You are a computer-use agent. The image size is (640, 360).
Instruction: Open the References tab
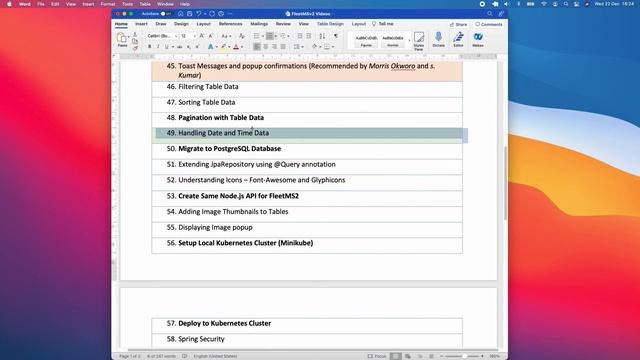tap(230, 24)
